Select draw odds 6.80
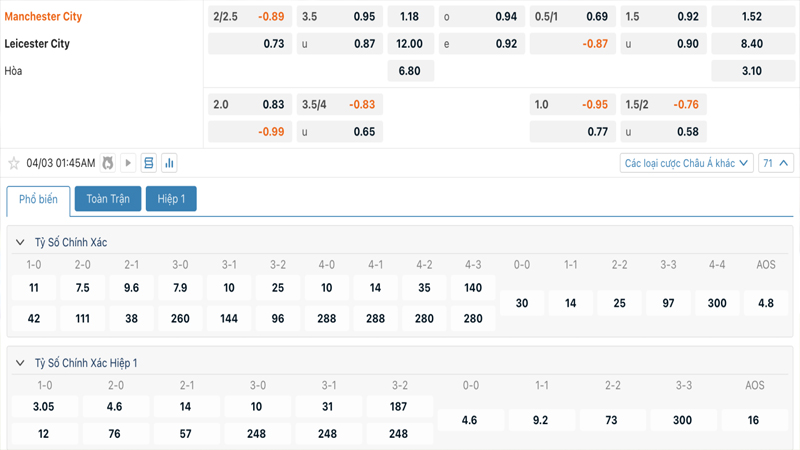Viewport: 800px width, 450px height. pyautogui.click(x=409, y=71)
